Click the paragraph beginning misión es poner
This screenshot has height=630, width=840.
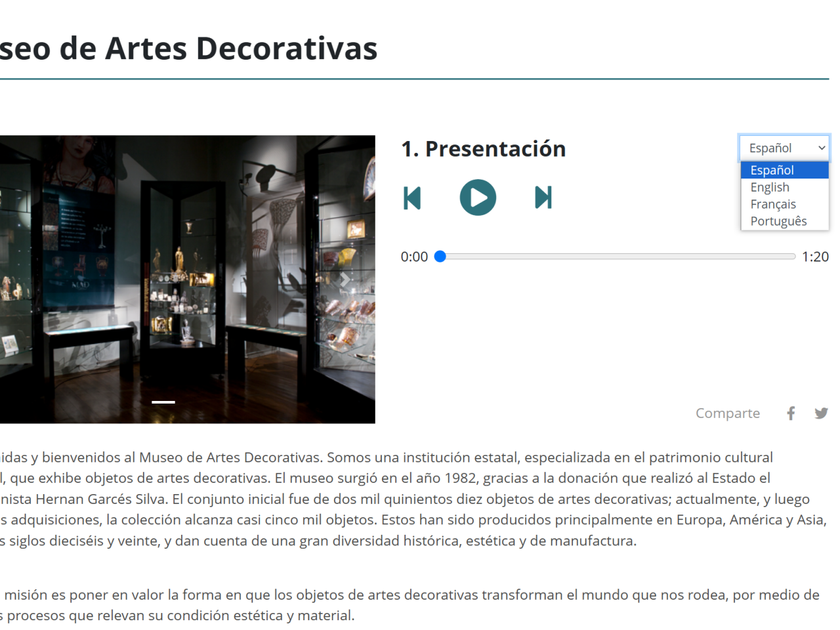click(410, 605)
